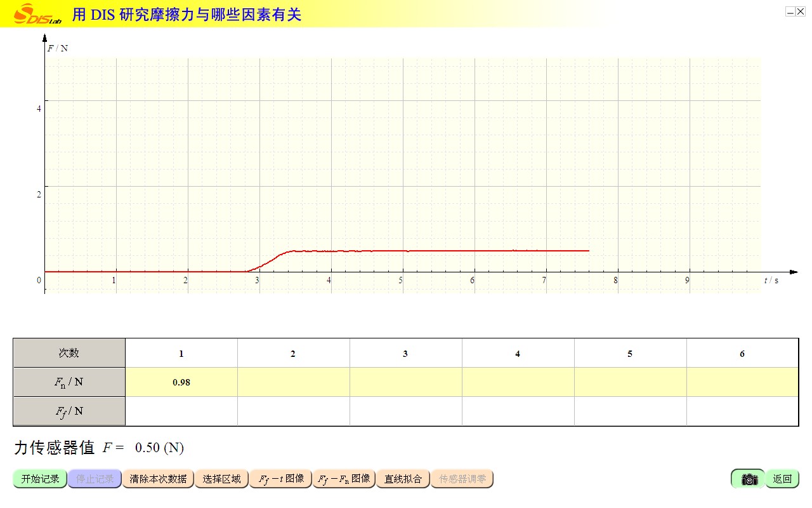This screenshot has height=508, width=812.
Task: Open the Ff-t 图像 graph view
Action: [x=280, y=479]
